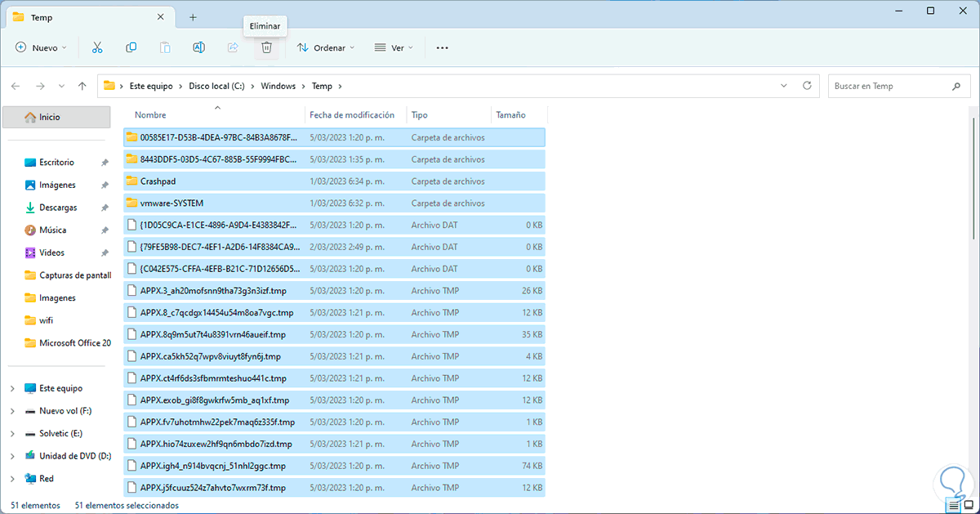Click the Rename icon in toolbar

click(x=198, y=48)
